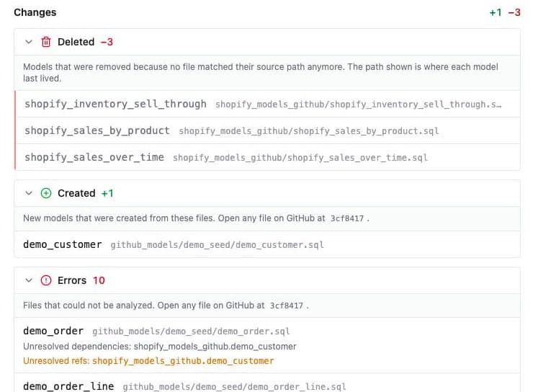
Task: Click path shopify_models_github/shopify_sales_by_product.sql
Action: [x=309, y=131]
